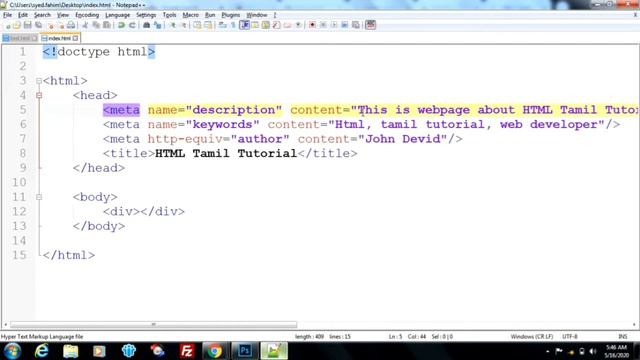This screenshot has width=640, height=360.
Task: Open Google Chrome from the taskbar
Action: click(x=214, y=351)
